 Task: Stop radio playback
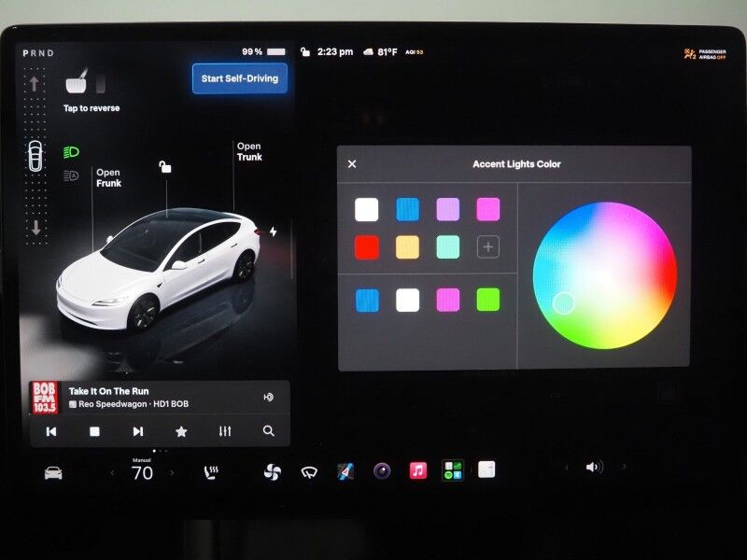[x=94, y=431]
